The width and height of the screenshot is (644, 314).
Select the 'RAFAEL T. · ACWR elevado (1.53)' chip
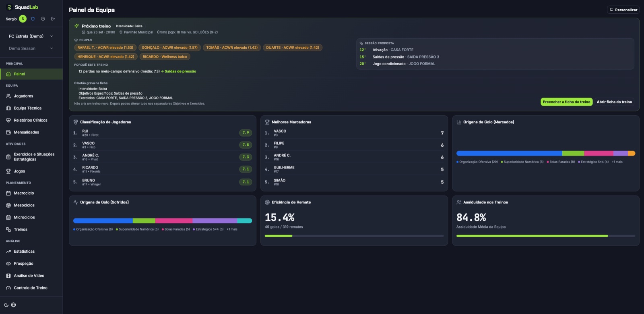(x=105, y=48)
